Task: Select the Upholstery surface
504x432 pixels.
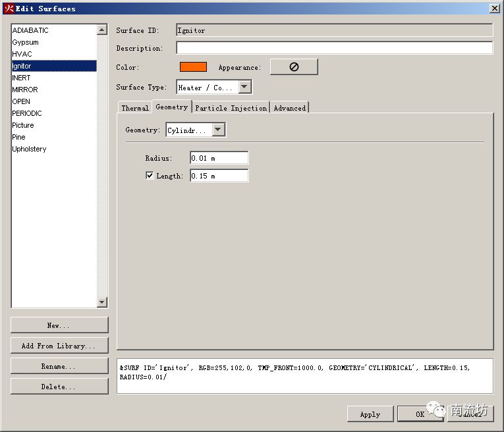Action: (30, 149)
